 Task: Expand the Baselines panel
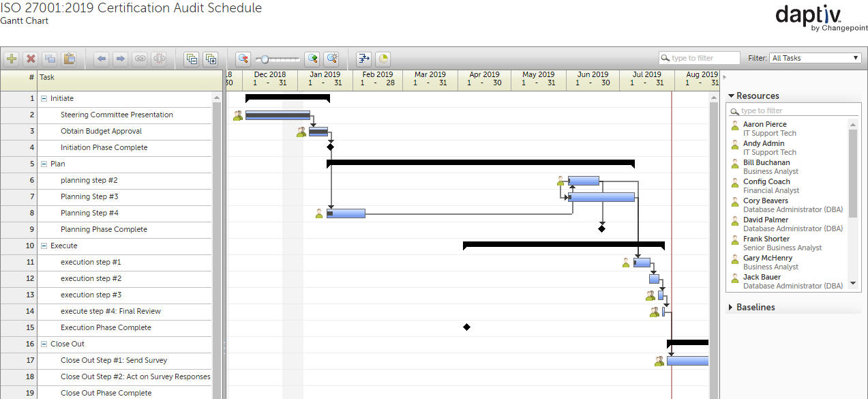point(731,308)
